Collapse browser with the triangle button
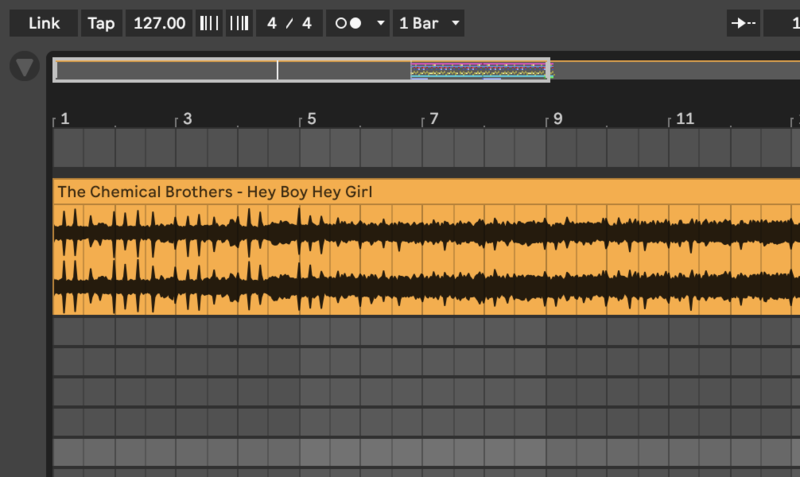 point(24,66)
